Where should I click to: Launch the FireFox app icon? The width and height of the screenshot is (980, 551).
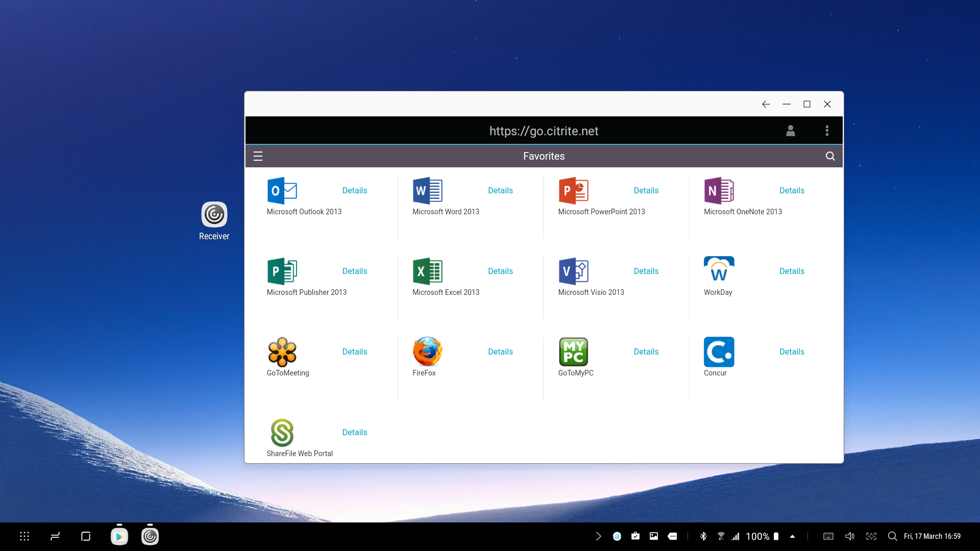(428, 352)
